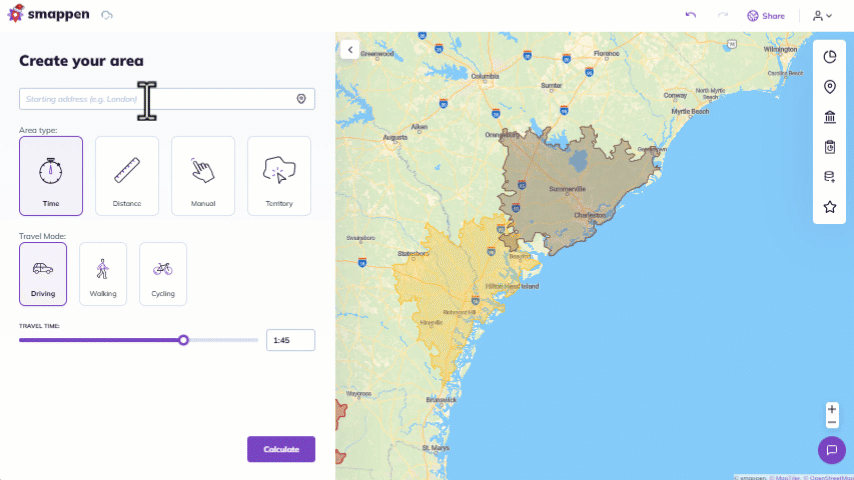Click the travel time slider handle
Image resolution: width=854 pixels, height=480 pixels.
[184, 340]
